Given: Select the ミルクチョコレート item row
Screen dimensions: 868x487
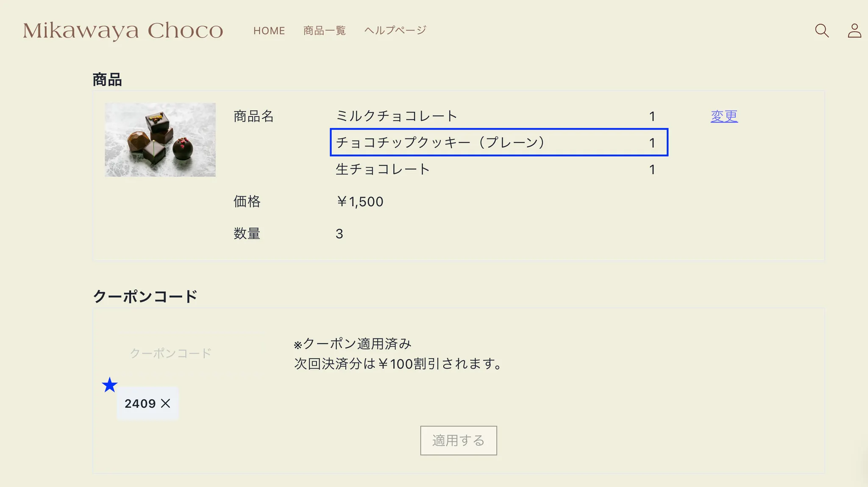Looking at the screenshot, I should click(x=397, y=116).
